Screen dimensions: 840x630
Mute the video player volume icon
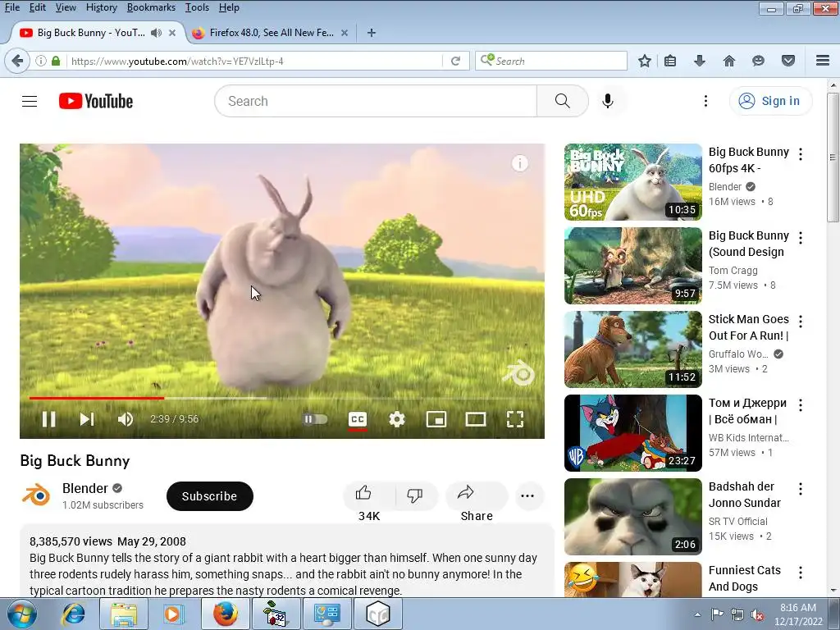click(x=126, y=419)
